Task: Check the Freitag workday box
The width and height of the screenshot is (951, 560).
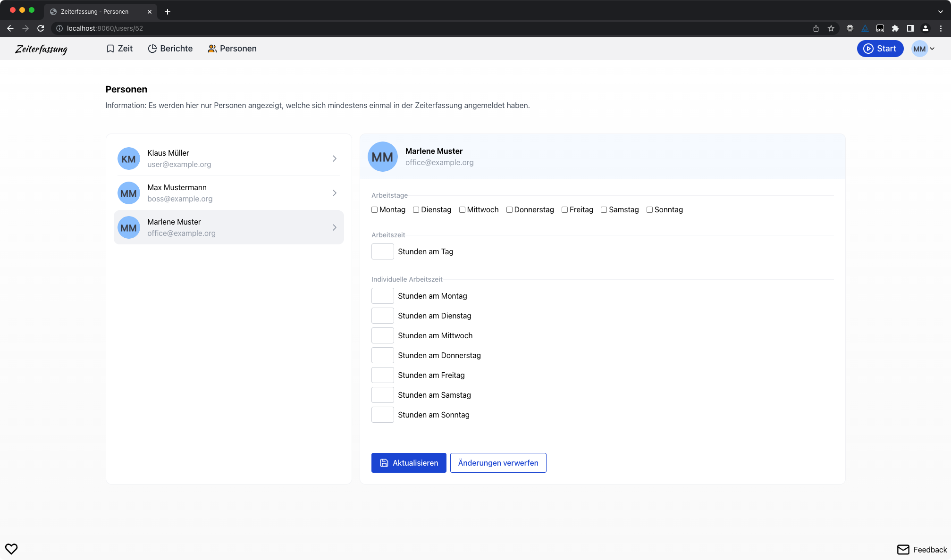Action: pos(564,210)
